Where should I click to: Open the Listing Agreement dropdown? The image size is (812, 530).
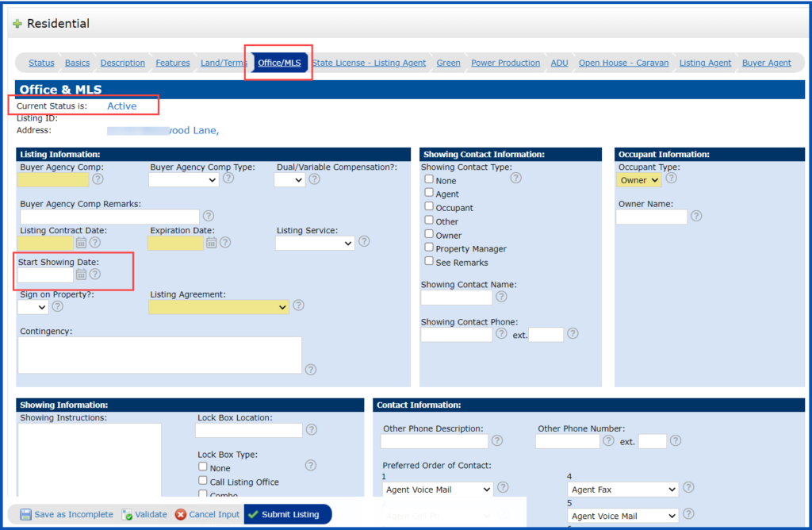coord(218,305)
